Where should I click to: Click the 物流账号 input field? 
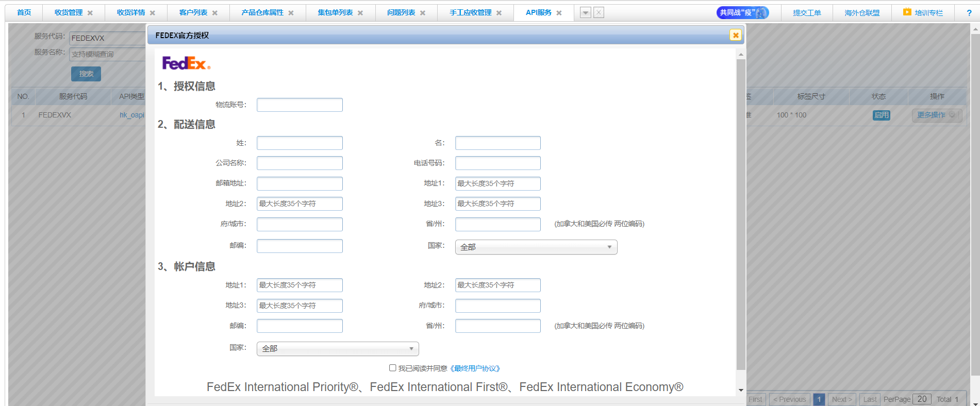point(300,105)
